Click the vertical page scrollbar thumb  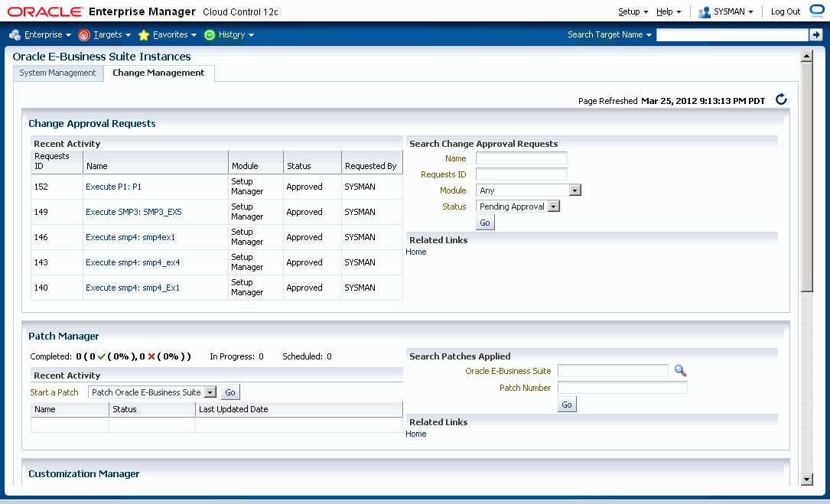click(x=807, y=177)
